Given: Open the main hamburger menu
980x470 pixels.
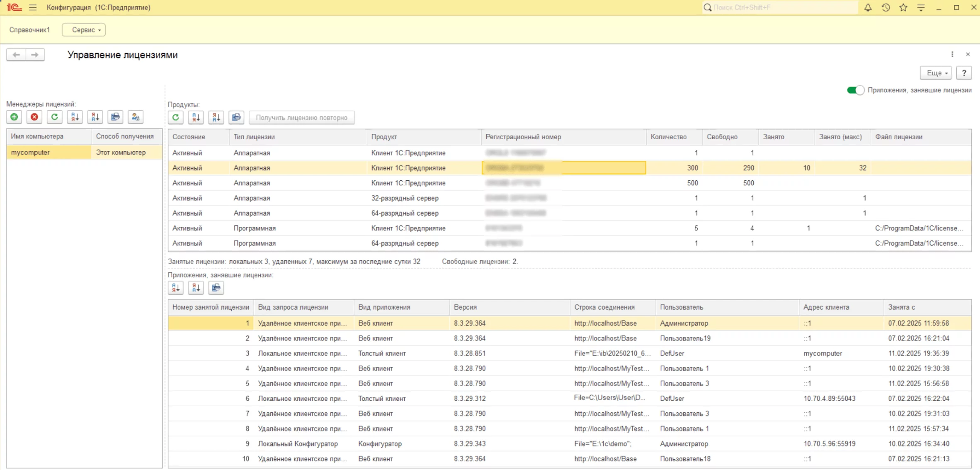Looking at the screenshot, I should click(33, 7).
